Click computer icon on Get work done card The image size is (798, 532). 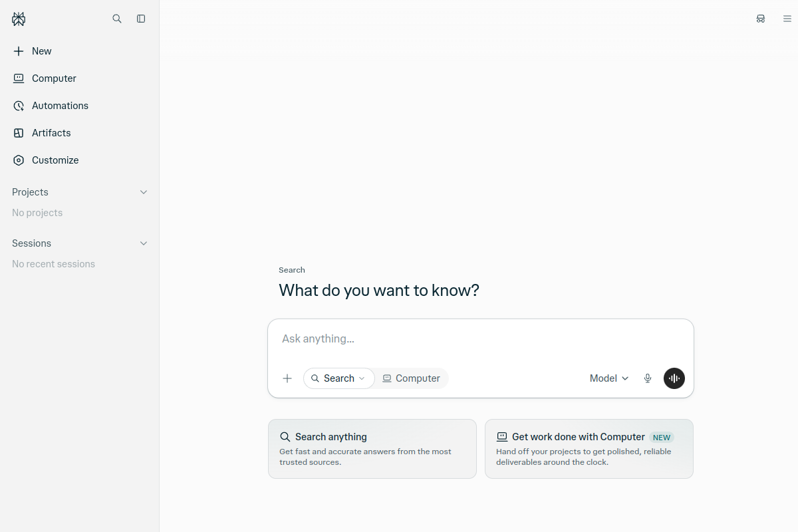pyautogui.click(x=502, y=437)
